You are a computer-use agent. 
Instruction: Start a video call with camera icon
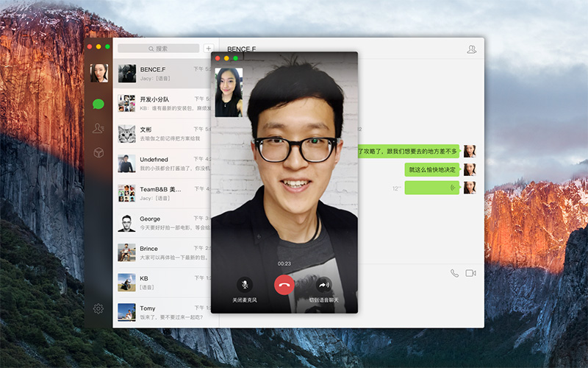pyautogui.click(x=470, y=273)
